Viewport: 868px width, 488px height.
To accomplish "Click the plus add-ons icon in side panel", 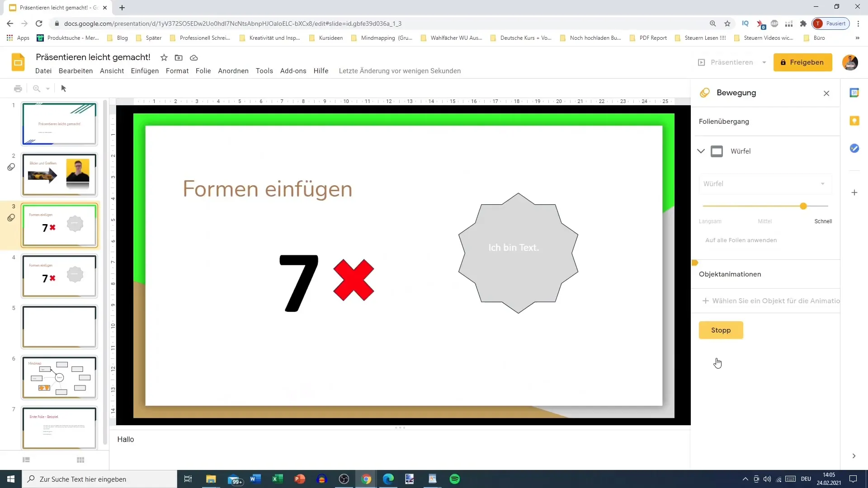I will (x=854, y=192).
